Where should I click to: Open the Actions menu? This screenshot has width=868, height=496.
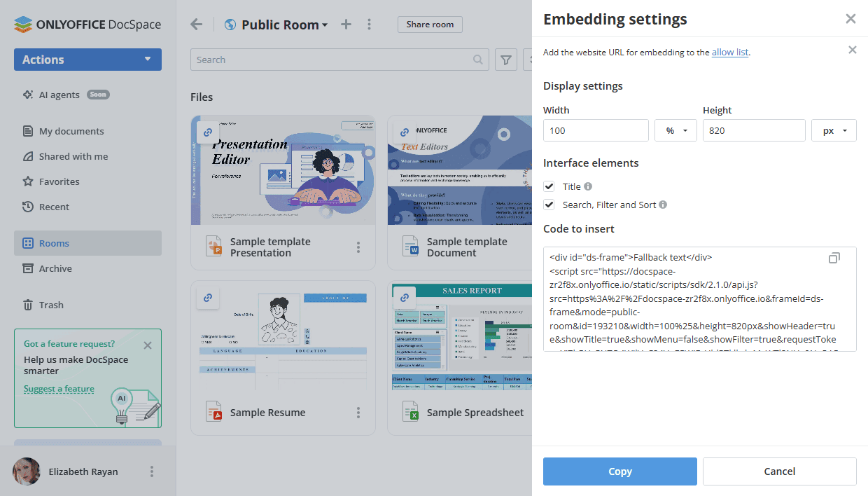tap(87, 60)
